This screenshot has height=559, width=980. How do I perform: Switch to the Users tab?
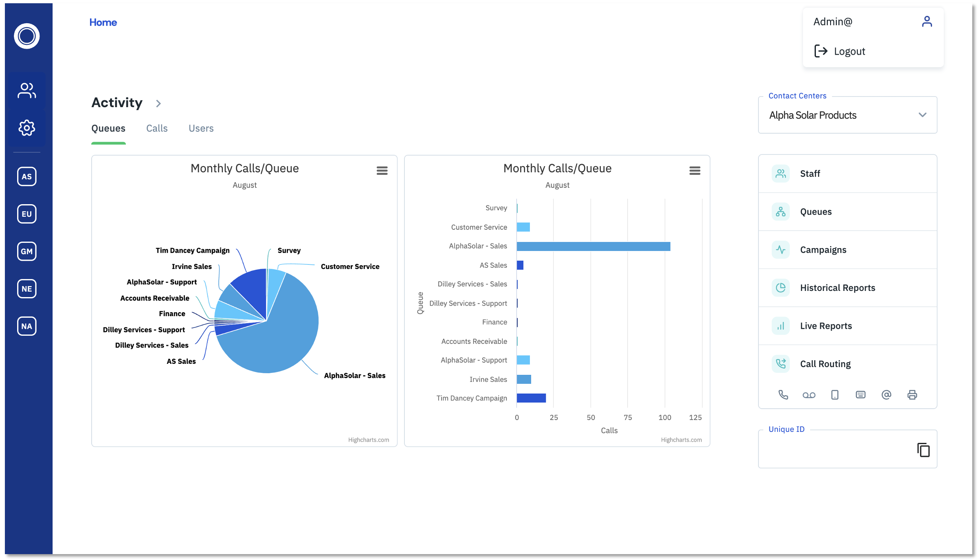201,128
